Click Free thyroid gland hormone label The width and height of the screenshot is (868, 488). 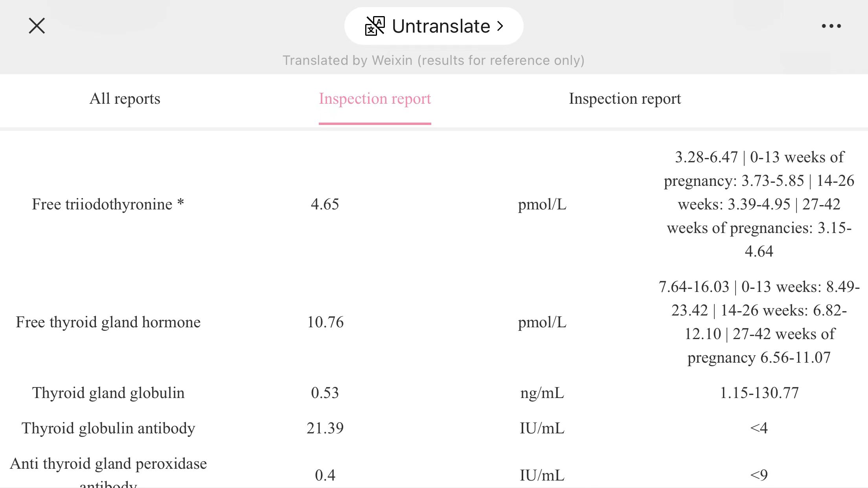(108, 322)
